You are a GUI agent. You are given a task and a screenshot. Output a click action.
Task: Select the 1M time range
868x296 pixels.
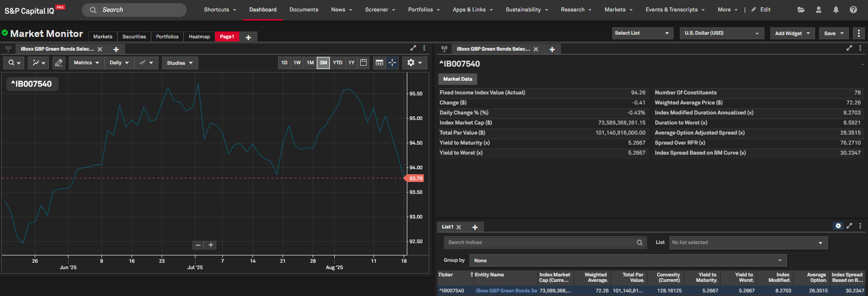pyautogui.click(x=310, y=63)
